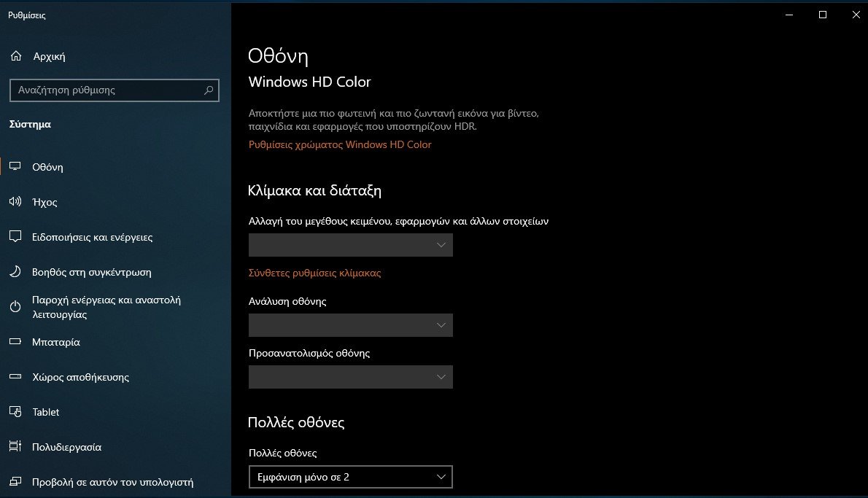Select the Ήχος label in the sidebar

pos(44,202)
